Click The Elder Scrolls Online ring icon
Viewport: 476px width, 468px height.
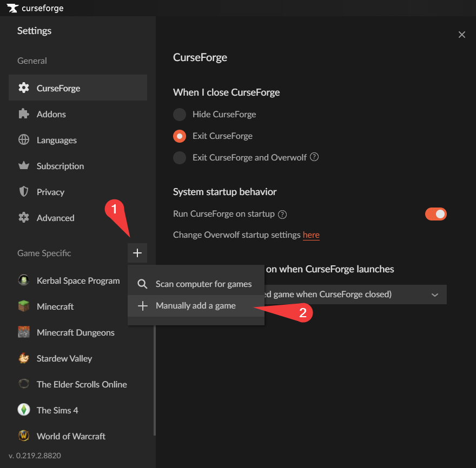pyautogui.click(x=24, y=384)
